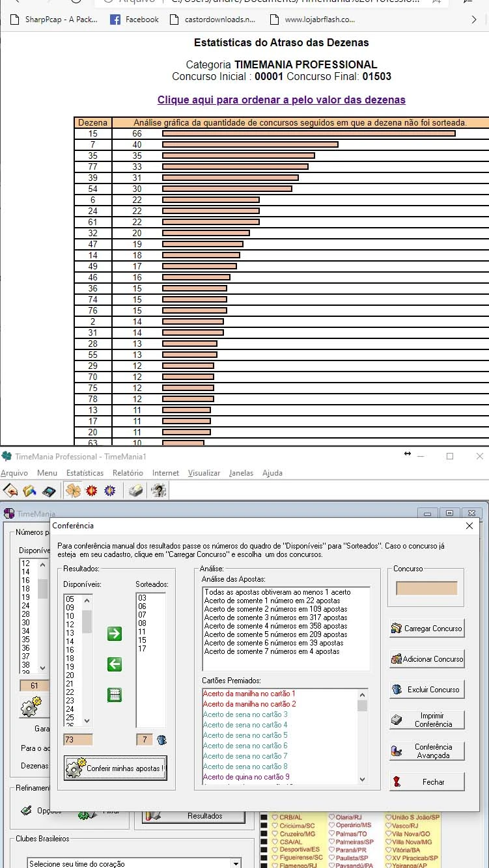
Task: Open the Visualizar menu
Action: [204, 473]
